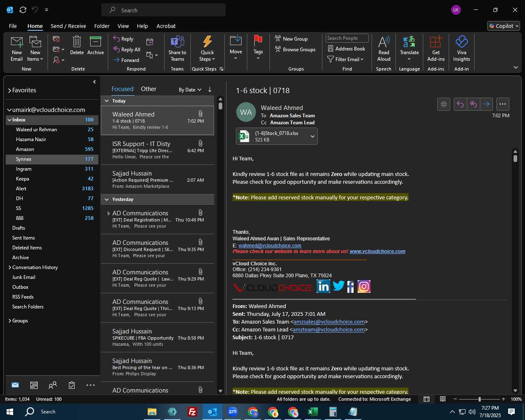The image size is (525, 420).
Task: Click Reply All in the ribbon
Action: click(x=127, y=50)
